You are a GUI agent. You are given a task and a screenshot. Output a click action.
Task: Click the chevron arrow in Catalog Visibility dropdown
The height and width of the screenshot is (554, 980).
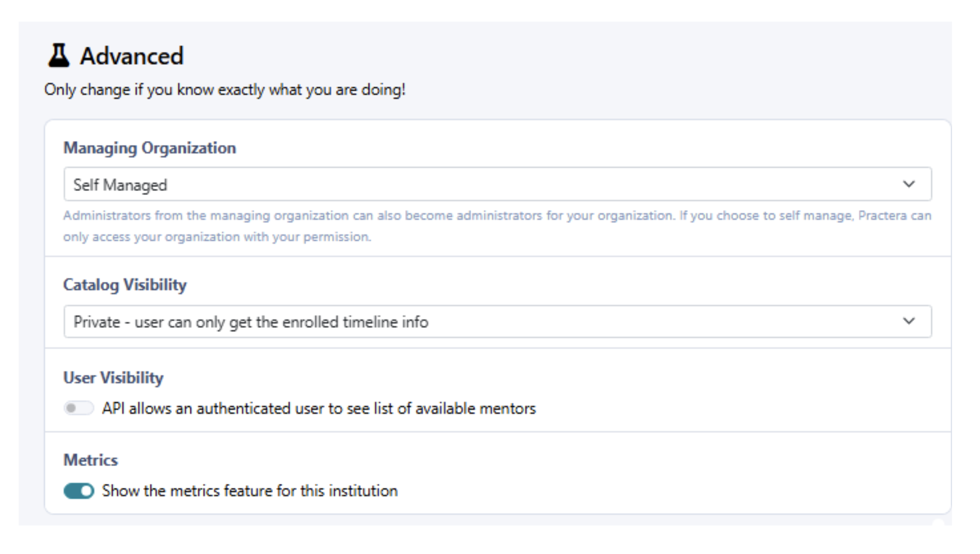pyautogui.click(x=909, y=321)
